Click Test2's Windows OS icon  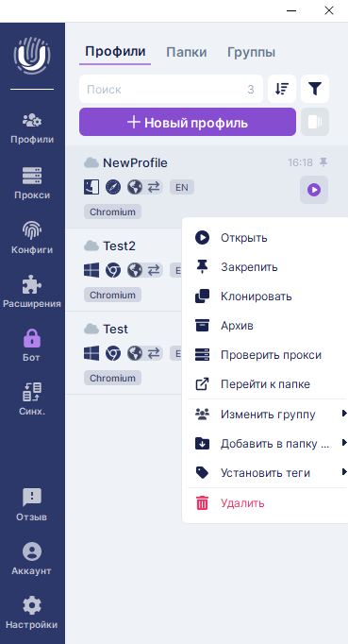point(91,270)
